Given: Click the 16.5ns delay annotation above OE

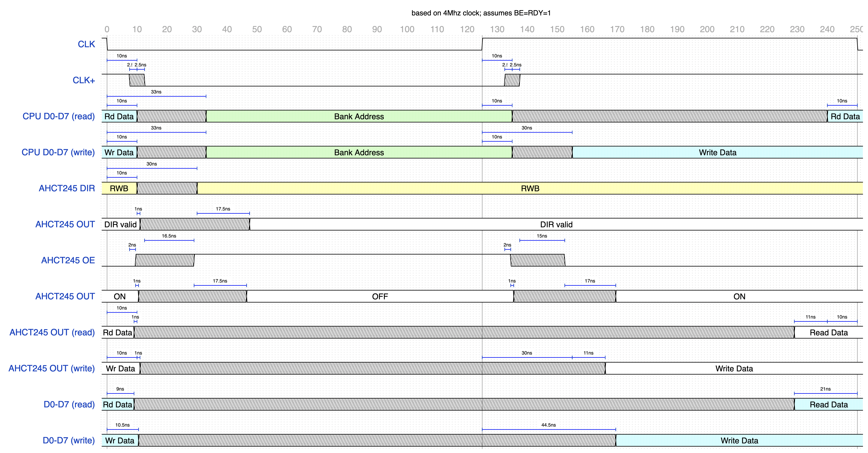Looking at the screenshot, I should click(169, 236).
